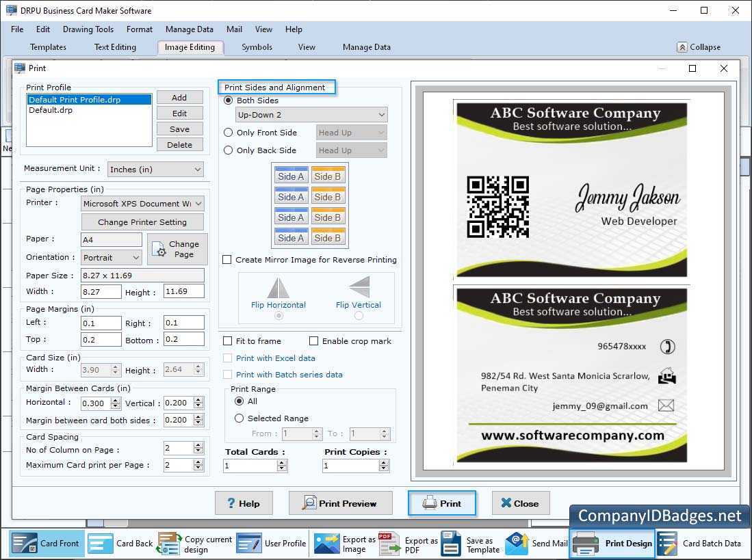Viewport: 752px width, 560px height.
Task: Click Flip Vertical icon
Action: click(359, 287)
